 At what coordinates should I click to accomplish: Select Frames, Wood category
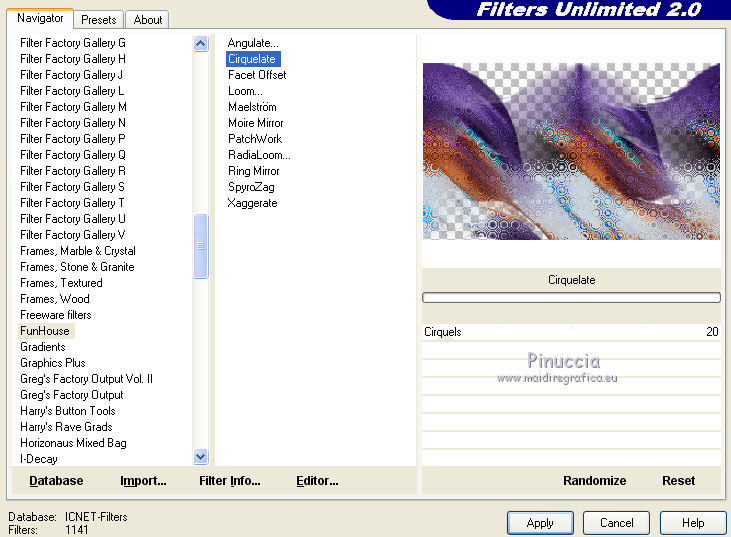[x=55, y=299]
